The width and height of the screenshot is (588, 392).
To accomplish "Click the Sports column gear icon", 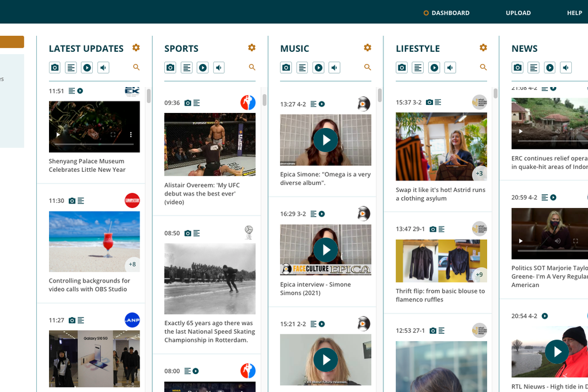I will click(x=252, y=48).
